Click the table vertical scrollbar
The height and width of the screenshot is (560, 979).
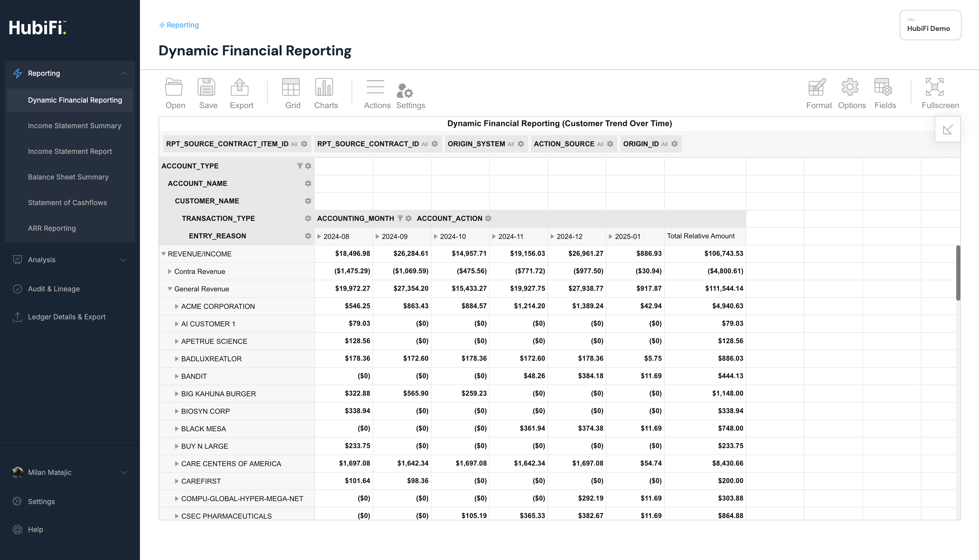(x=958, y=273)
